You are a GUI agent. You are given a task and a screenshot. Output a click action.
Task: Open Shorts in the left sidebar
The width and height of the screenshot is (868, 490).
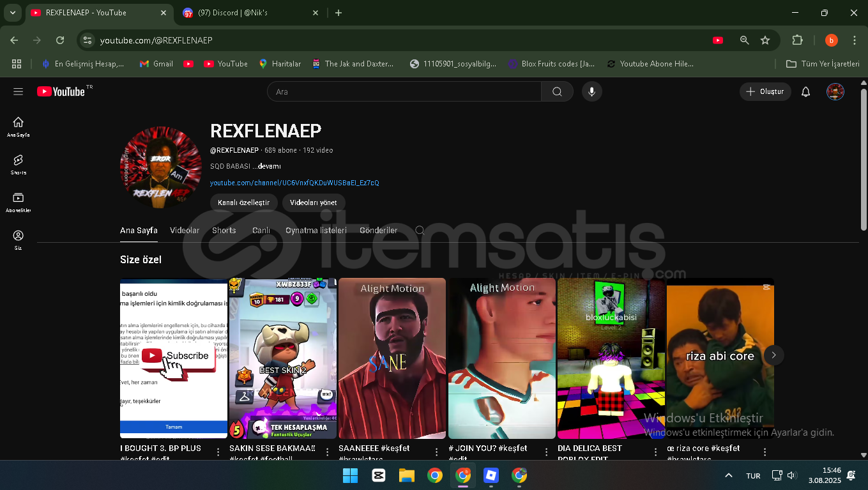coord(18,164)
